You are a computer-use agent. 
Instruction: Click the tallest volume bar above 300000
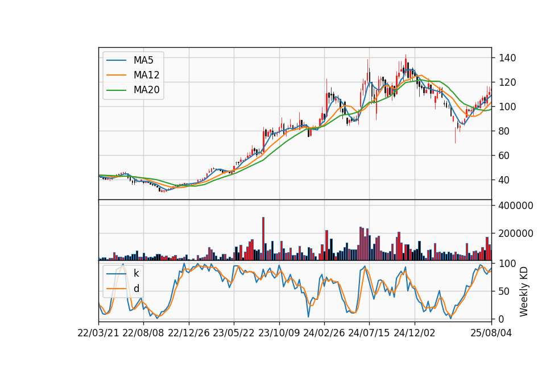[263, 239]
